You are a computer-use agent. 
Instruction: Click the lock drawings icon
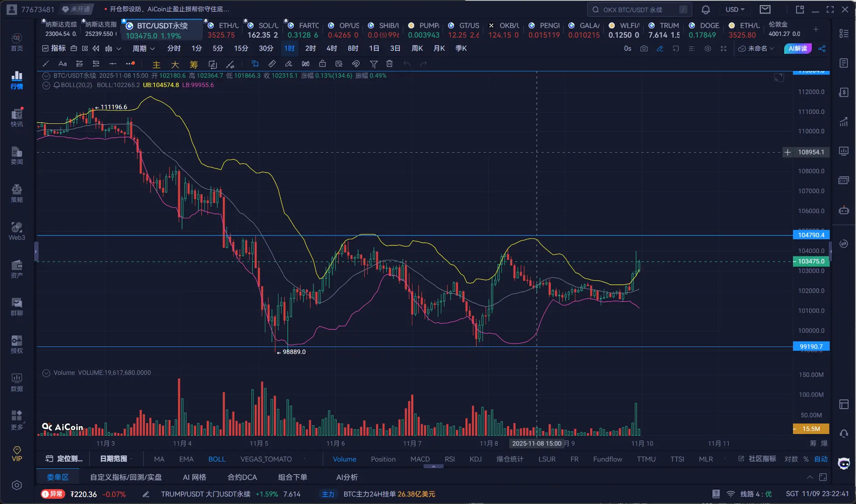click(x=322, y=64)
